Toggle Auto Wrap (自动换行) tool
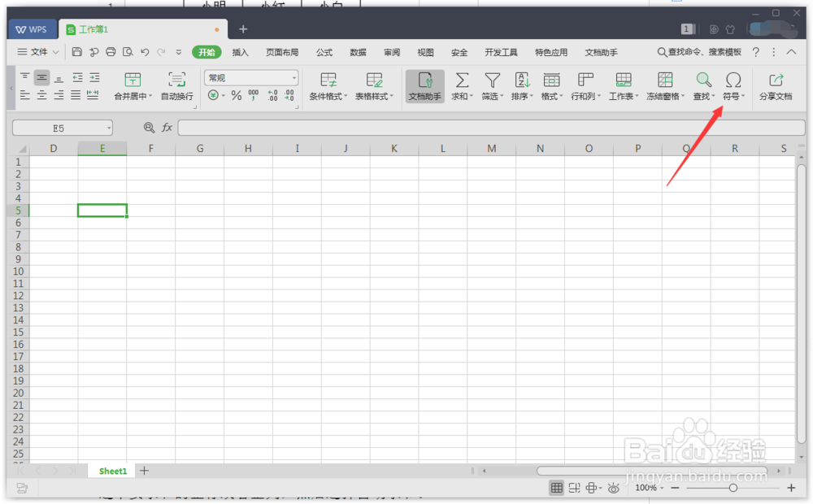 (x=176, y=87)
